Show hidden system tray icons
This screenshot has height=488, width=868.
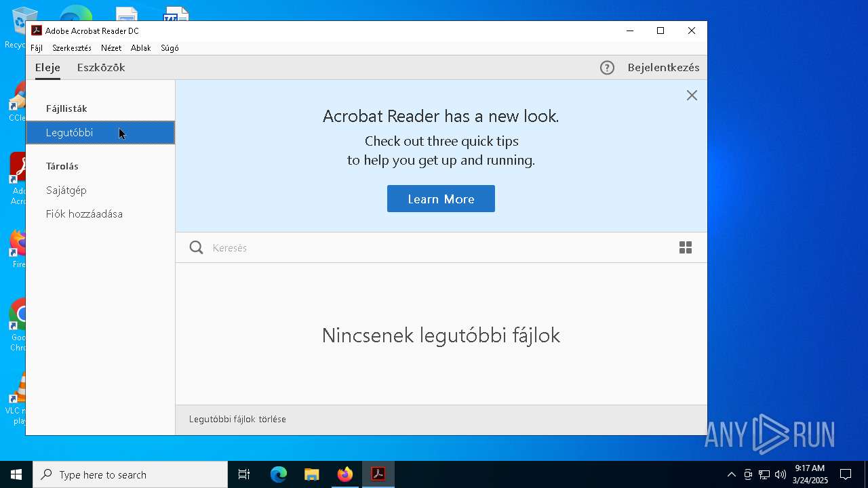[731, 474]
